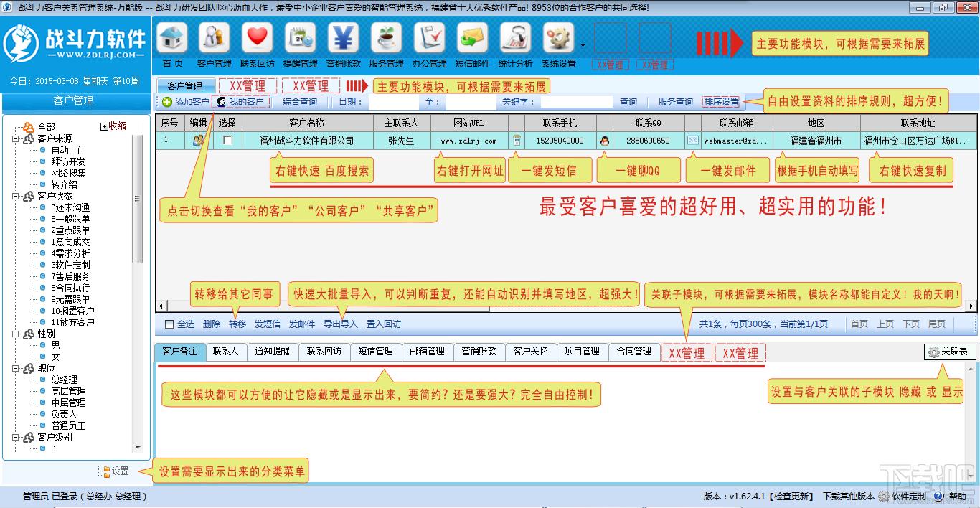Switch to the 联系人 tab
Image resolution: width=980 pixels, height=508 pixels.
(225, 352)
